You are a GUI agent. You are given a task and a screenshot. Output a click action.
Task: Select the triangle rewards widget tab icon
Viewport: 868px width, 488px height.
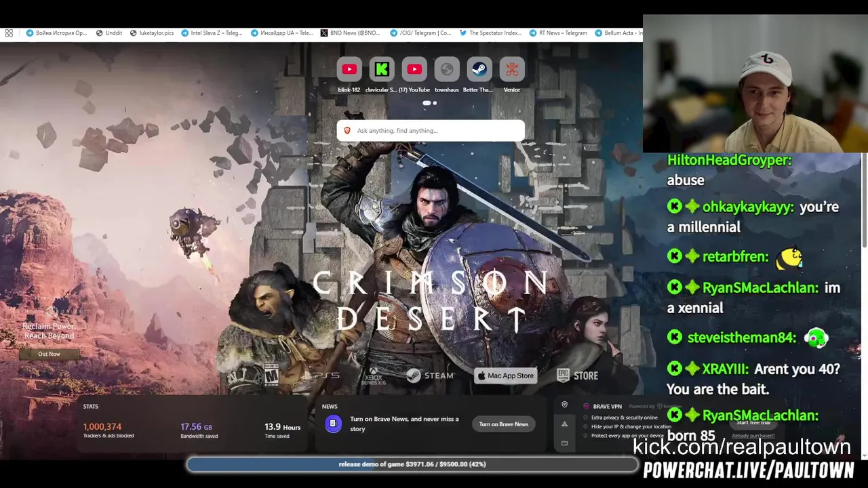point(564,424)
